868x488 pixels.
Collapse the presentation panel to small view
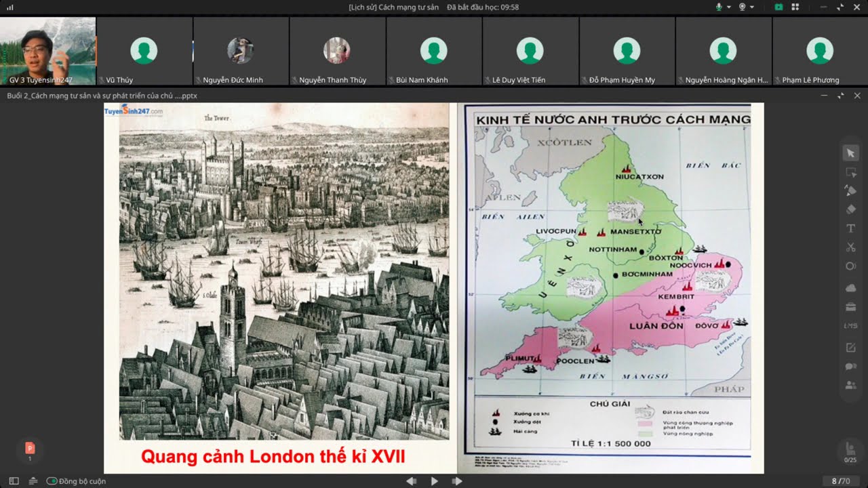tap(841, 96)
